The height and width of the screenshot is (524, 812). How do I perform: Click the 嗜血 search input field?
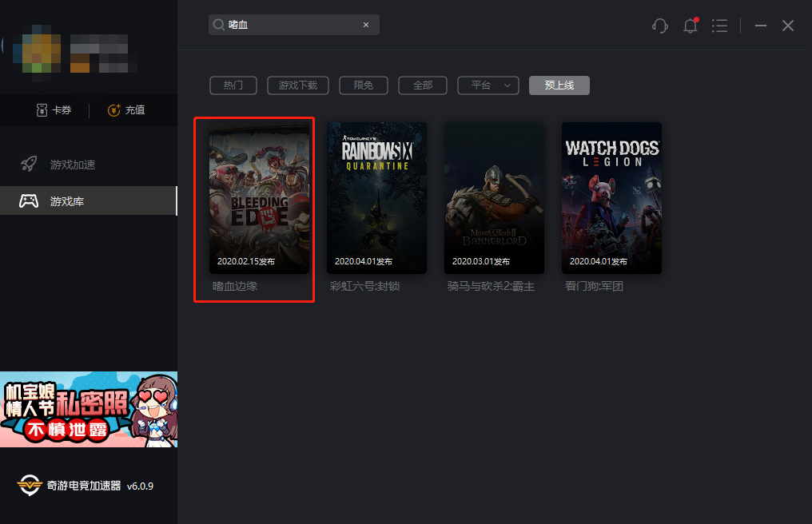tap(293, 25)
